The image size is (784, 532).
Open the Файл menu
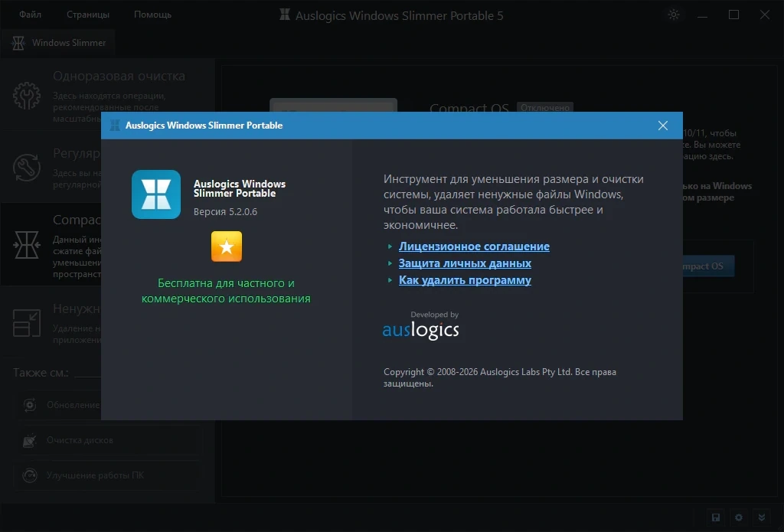point(30,15)
